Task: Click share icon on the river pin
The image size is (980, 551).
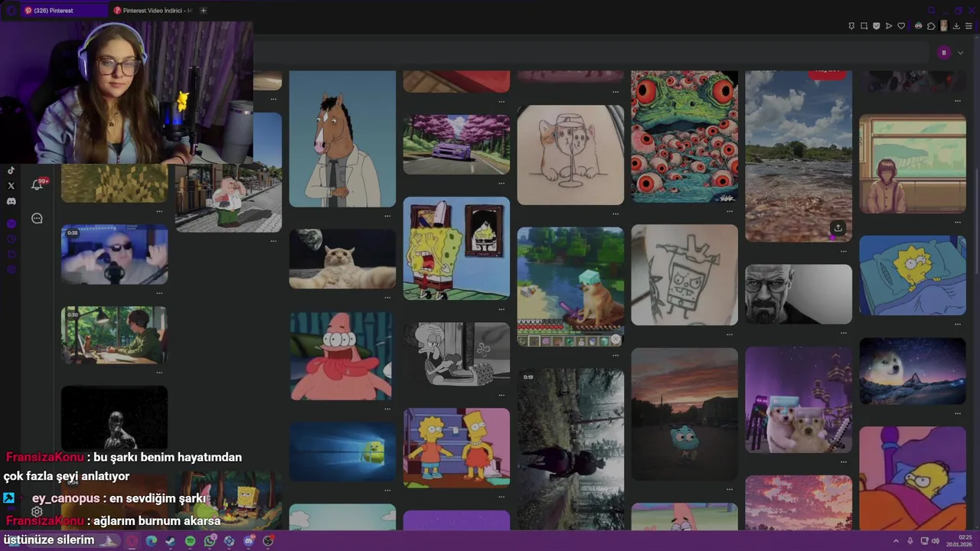Action: pyautogui.click(x=838, y=228)
